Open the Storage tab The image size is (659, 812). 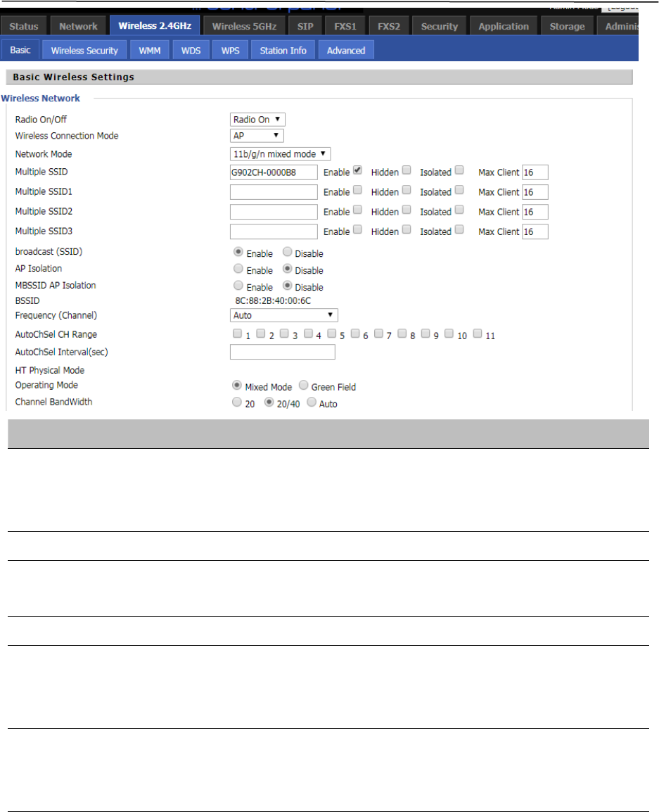point(567,26)
